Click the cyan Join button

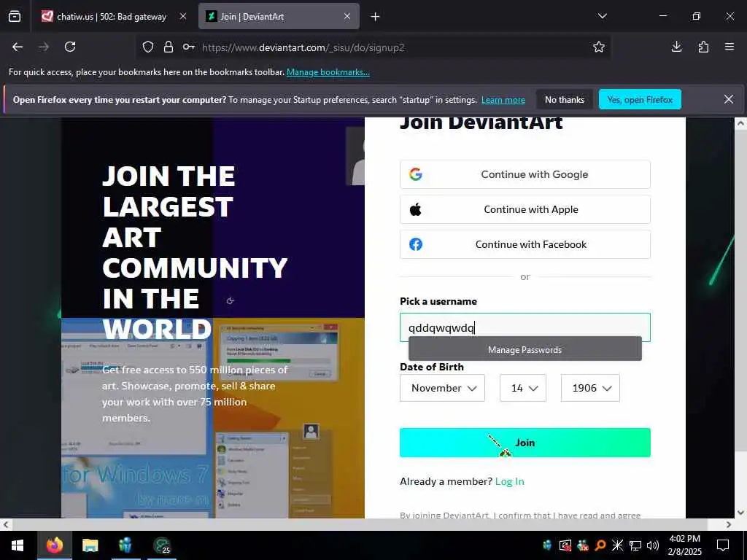pyautogui.click(x=525, y=443)
